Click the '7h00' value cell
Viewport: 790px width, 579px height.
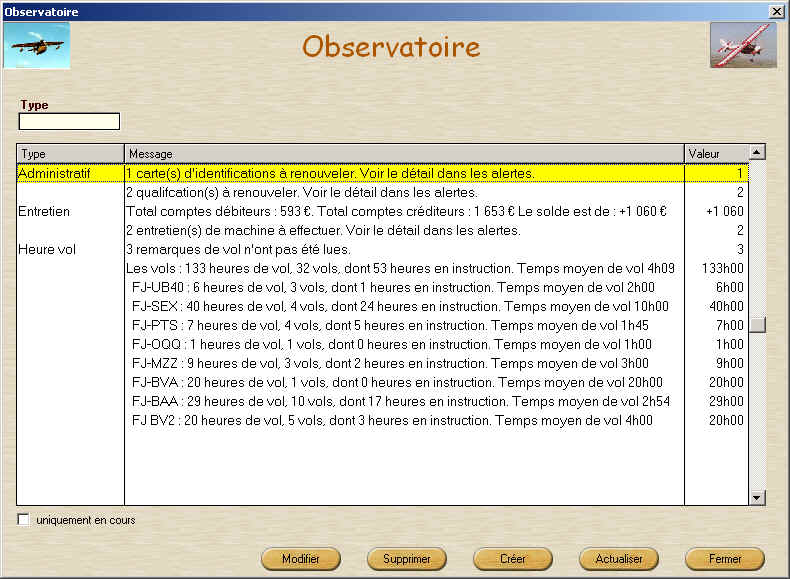716,326
